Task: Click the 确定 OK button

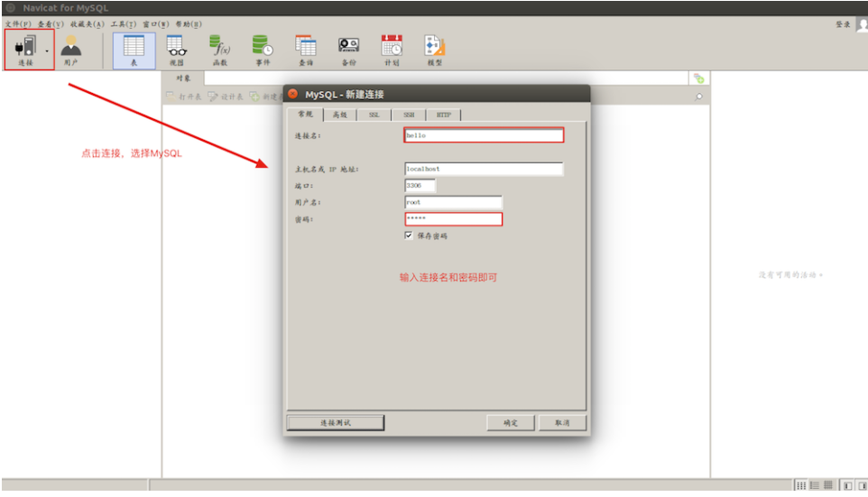Action: tap(511, 423)
